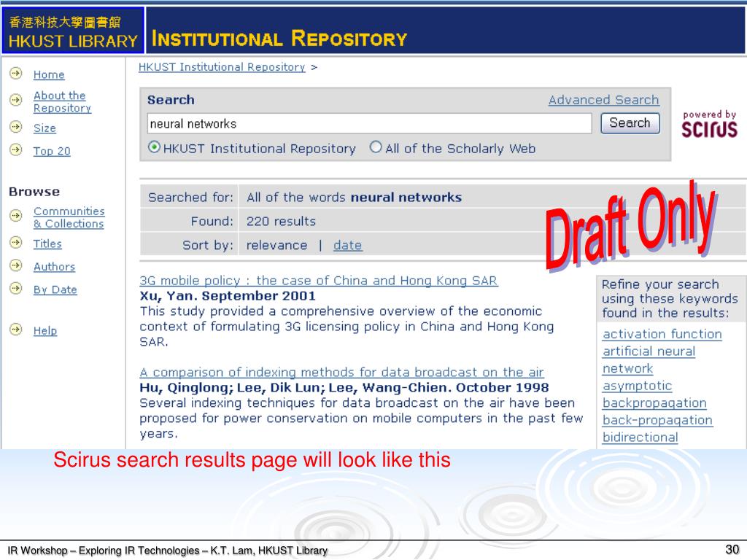Refine search with activation function
The width and height of the screenshot is (747, 560).
[x=662, y=334]
